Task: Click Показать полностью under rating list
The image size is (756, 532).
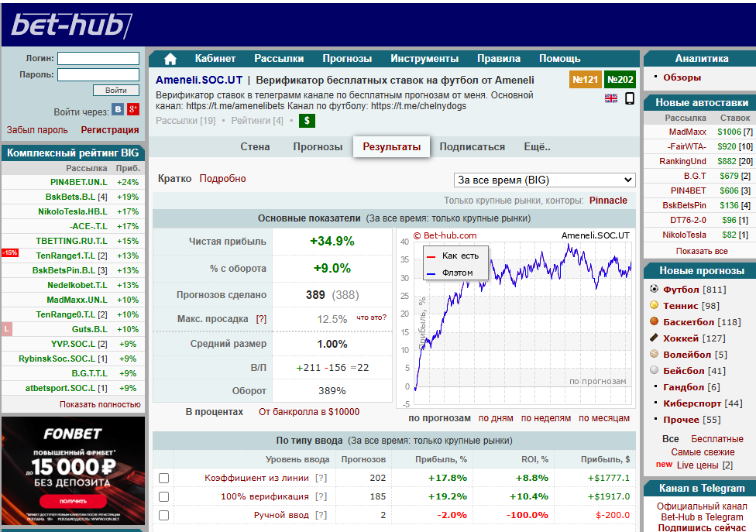Action: (100, 404)
